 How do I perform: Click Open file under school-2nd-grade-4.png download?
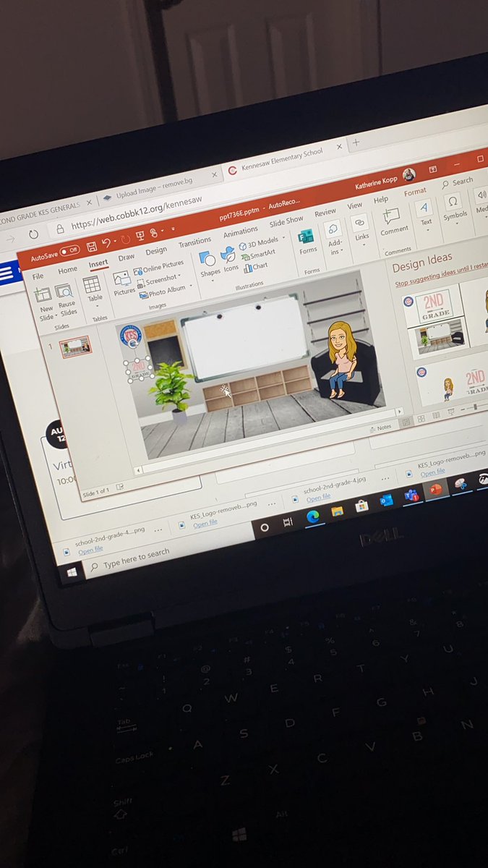click(x=90, y=550)
